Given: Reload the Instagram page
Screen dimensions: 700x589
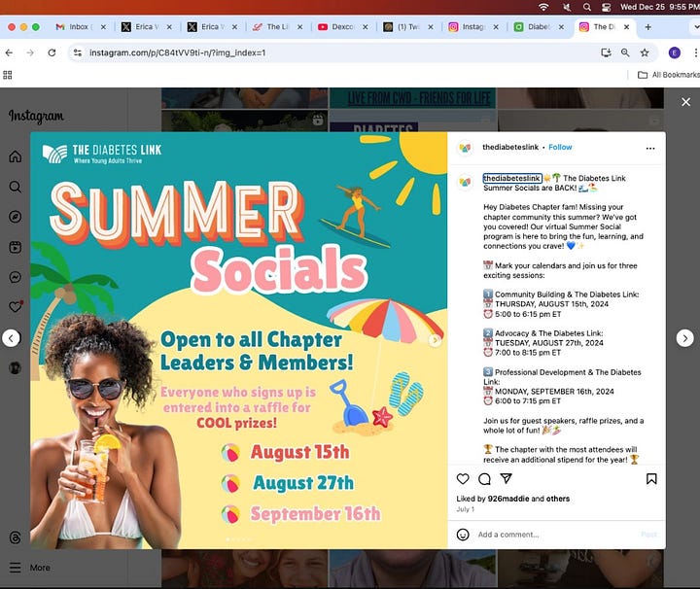Looking at the screenshot, I should (52, 52).
